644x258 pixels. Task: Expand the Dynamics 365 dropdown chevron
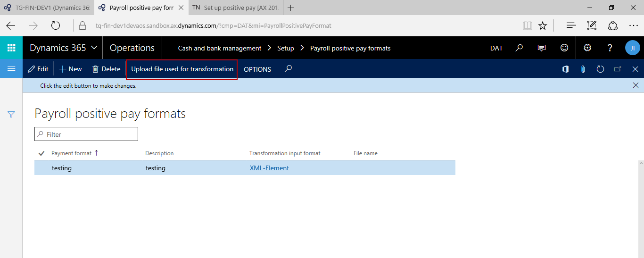click(94, 48)
